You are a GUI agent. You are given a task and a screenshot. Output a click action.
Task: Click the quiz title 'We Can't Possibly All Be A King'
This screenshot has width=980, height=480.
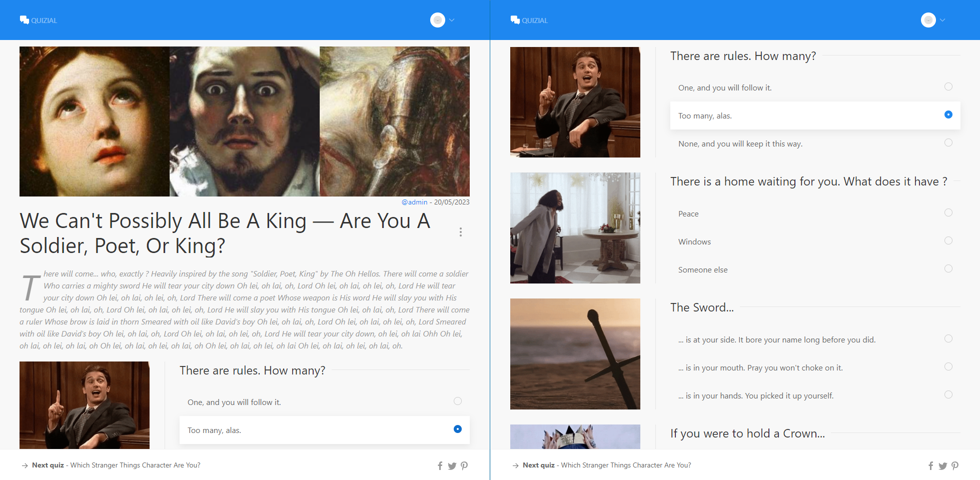pos(225,233)
